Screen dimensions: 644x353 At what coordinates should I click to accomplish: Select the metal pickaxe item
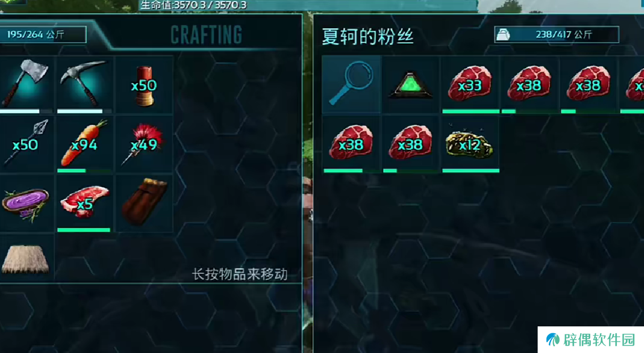click(x=85, y=84)
